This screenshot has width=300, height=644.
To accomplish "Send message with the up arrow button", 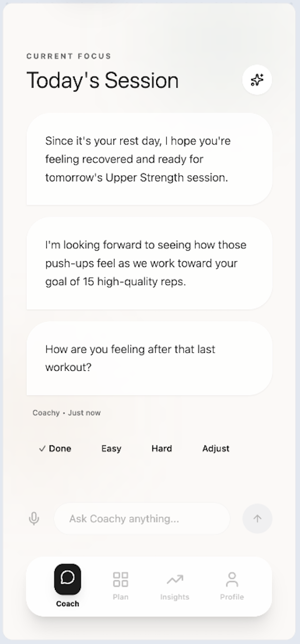I will tap(257, 519).
